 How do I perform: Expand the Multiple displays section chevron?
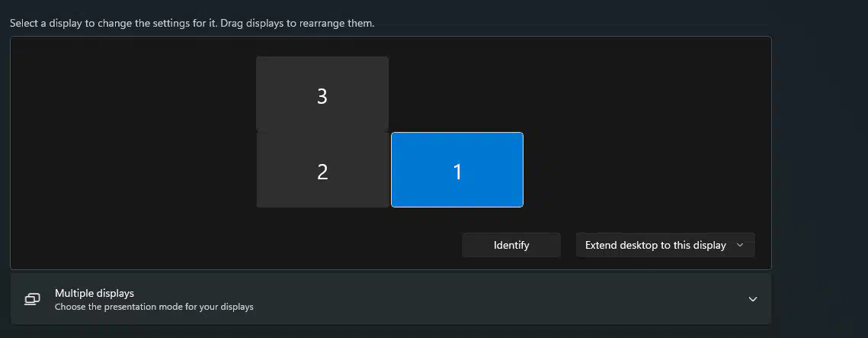752,299
